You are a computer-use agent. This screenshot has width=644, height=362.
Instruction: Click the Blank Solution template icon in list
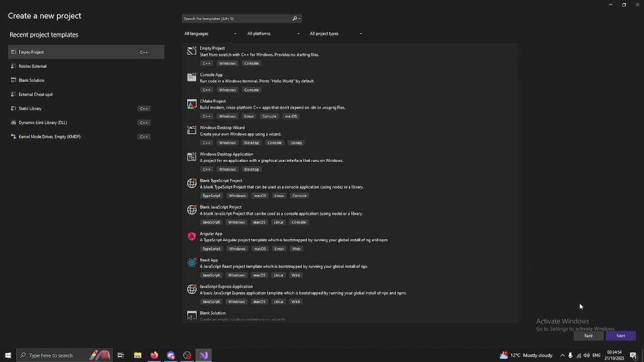(192, 316)
